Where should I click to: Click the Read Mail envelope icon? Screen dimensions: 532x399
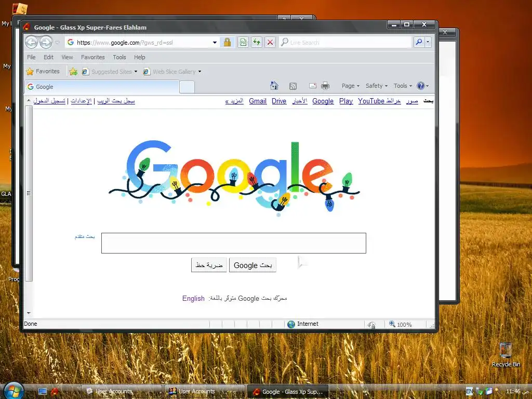pos(312,86)
